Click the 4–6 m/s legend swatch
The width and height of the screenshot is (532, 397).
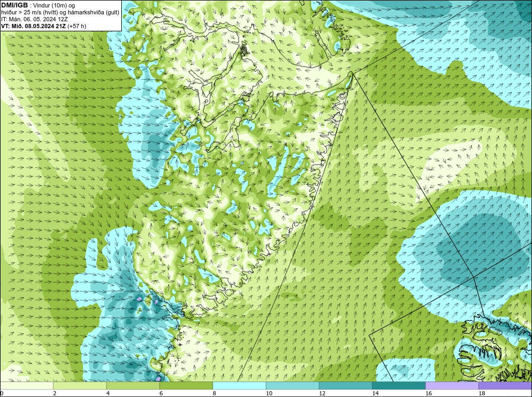(133, 385)
